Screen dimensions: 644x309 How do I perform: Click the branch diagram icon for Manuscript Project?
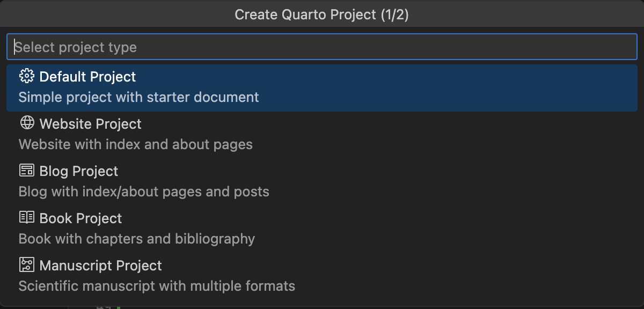coord(26,265)
